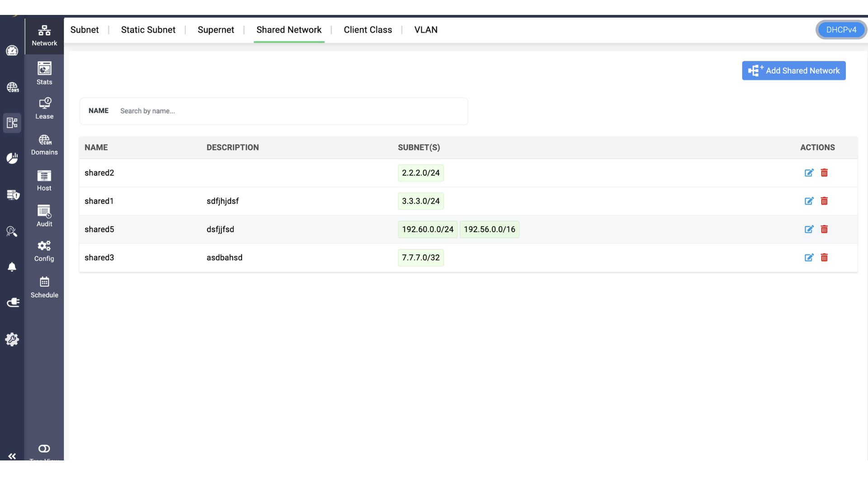Screen dimensions: 868x488
Task: Click the 192.56.0.0/16 subnet tag
Action: 489,230
